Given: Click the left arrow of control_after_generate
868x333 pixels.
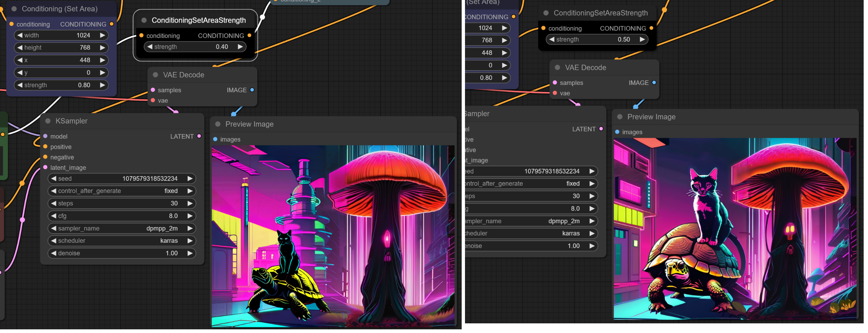Looking at the screenshot, I should coord(54,191).
